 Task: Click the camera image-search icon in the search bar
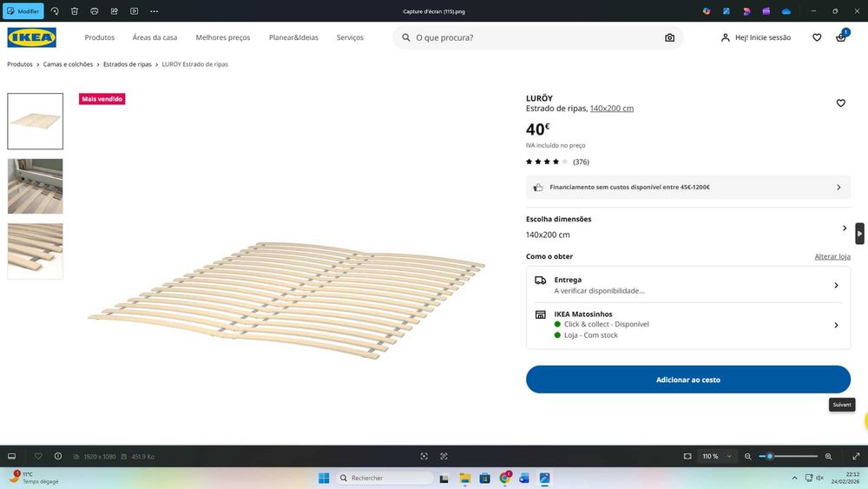tap(670, 37)
